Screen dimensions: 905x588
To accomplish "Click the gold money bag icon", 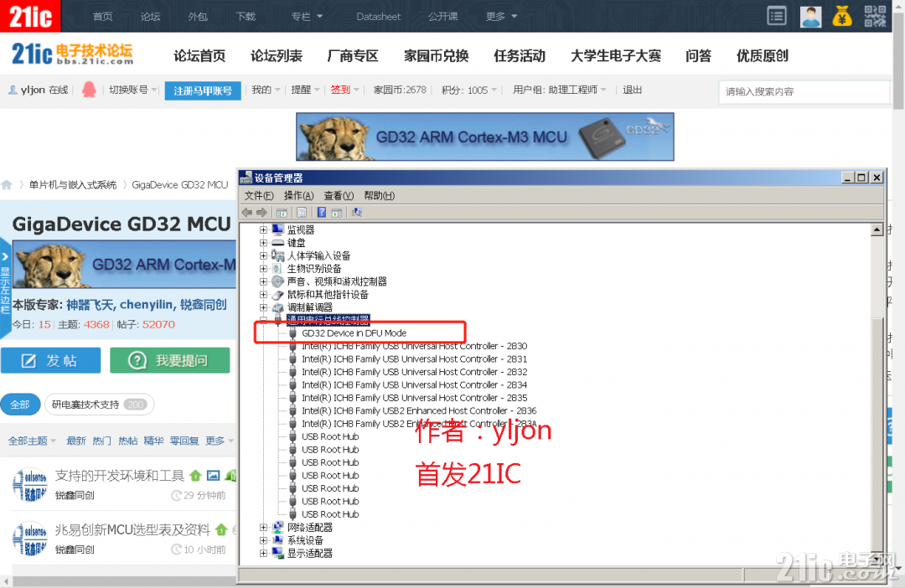I will tap(842, 16).
